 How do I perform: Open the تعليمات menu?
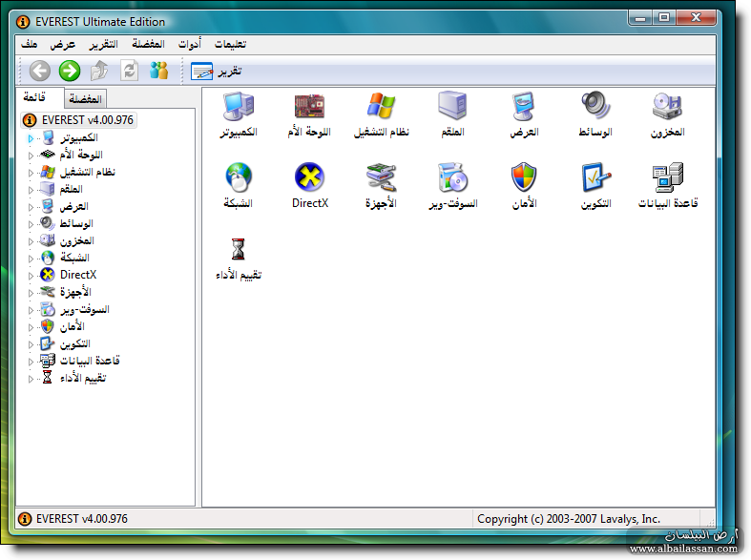230,44
